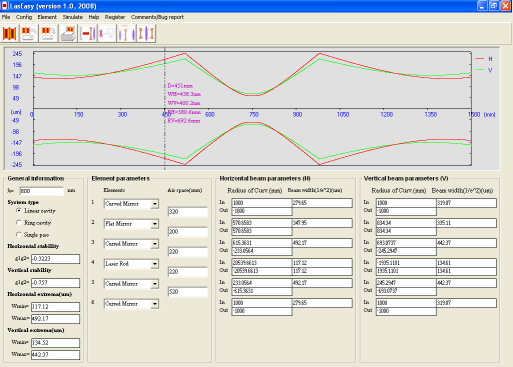Open the Comments/Bug report menu
The image size is (513, 367).
(x=157, y=17)
